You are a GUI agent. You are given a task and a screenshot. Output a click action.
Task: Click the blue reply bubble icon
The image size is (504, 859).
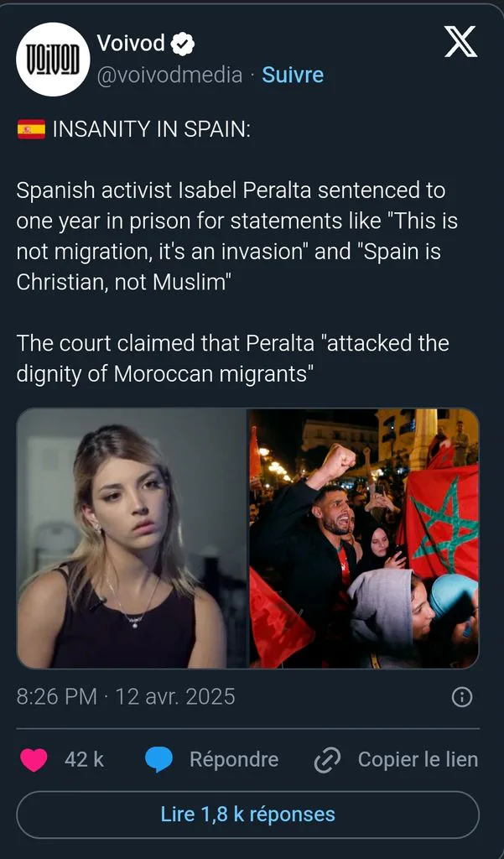(x=158, y=760)
